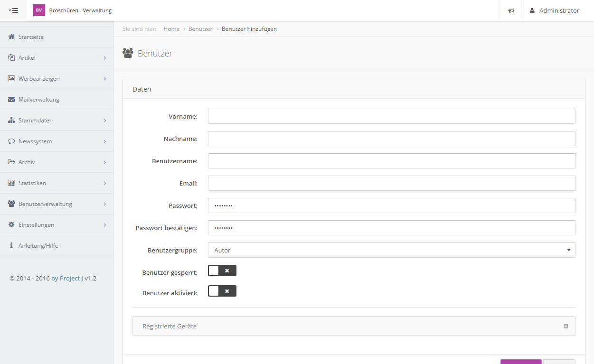Click into the Vorname text field

coord(391,116)
